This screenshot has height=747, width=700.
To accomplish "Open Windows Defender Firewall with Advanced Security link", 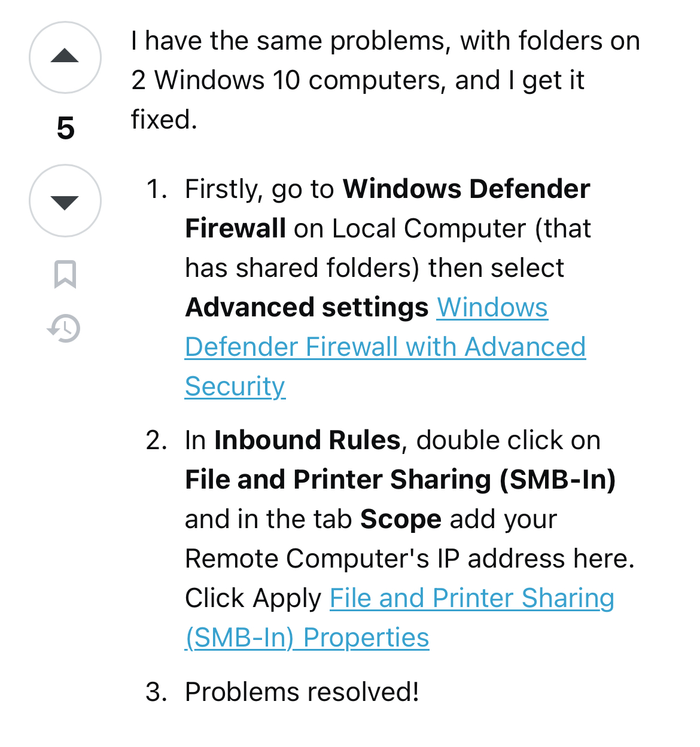I will pyautogui.click(x=385, y=347).
